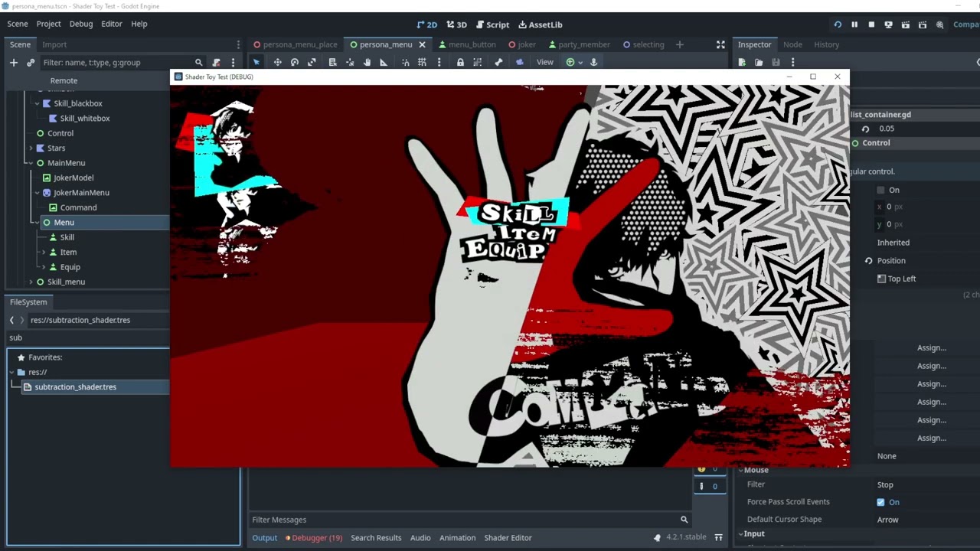Select subtraction_shader.tres in FileSystem
Screen dimensions: 980x551
pos(75,387)
